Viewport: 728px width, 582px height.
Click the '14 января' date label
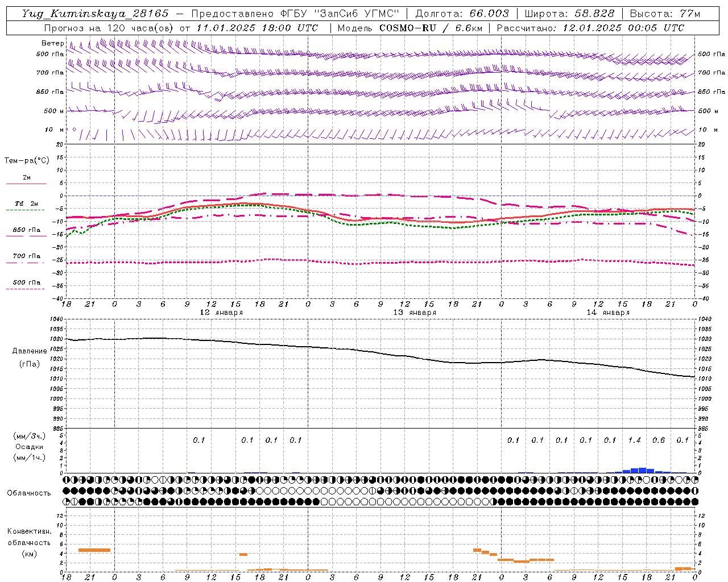(608, 313)
